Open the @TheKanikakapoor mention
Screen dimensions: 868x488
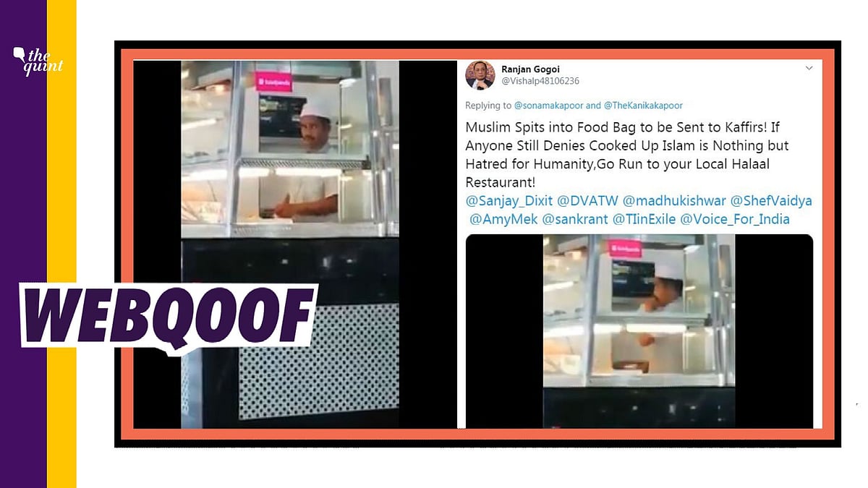(x=643, y=106)
